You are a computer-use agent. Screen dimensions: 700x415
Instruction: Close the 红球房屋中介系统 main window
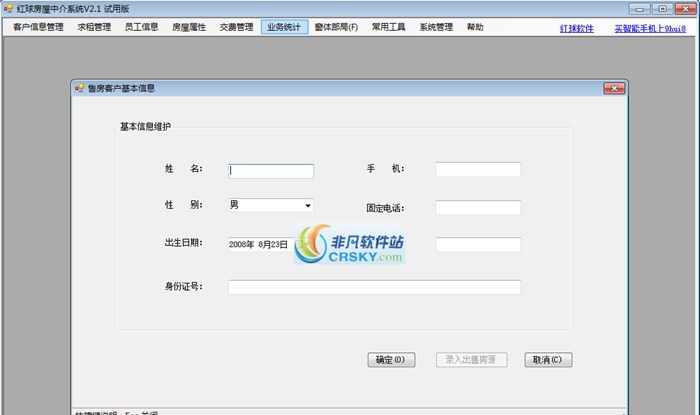point(686,8)
